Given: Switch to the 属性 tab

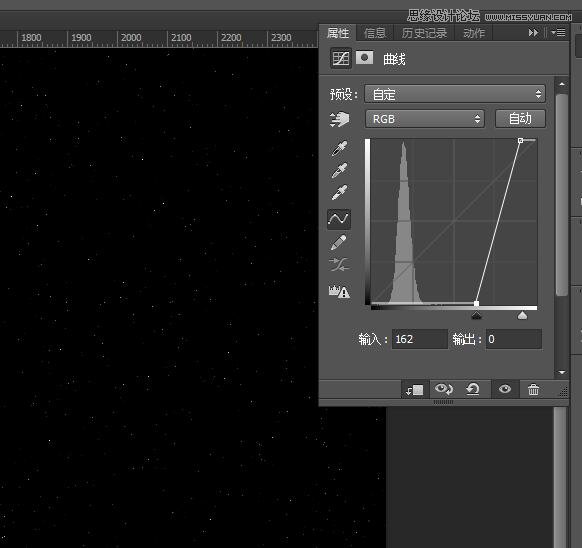Looking at the screenshot, I should [338, 33].
